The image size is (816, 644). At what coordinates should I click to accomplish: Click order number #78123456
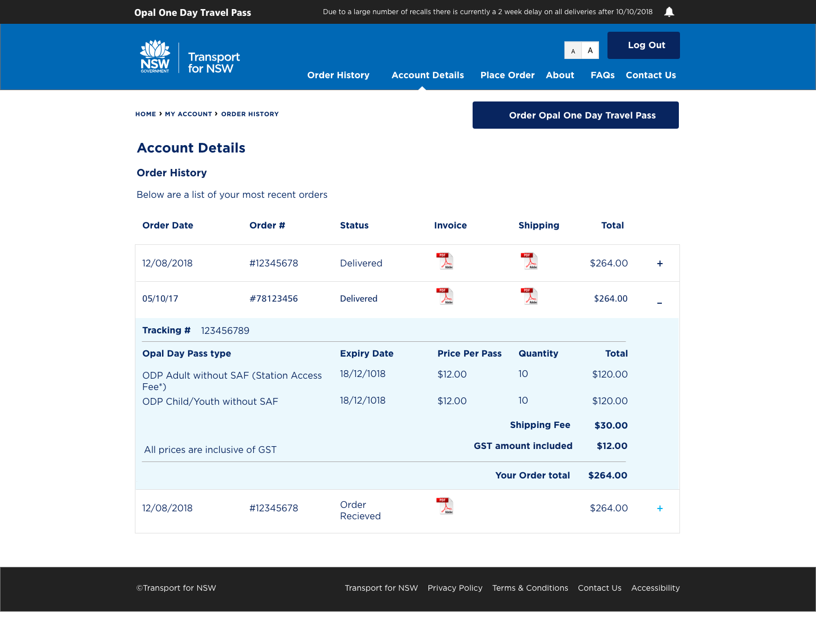click(x=274, y=299)
